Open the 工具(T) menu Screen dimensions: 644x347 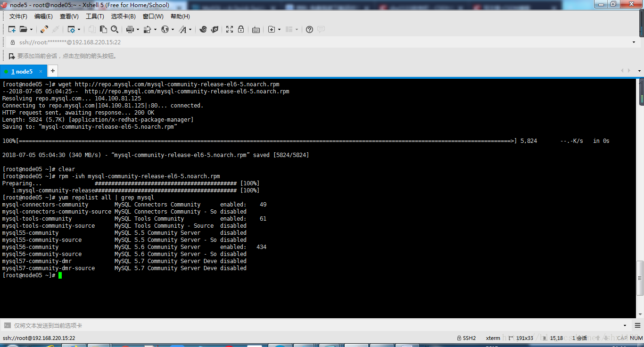tap(95, 17)
